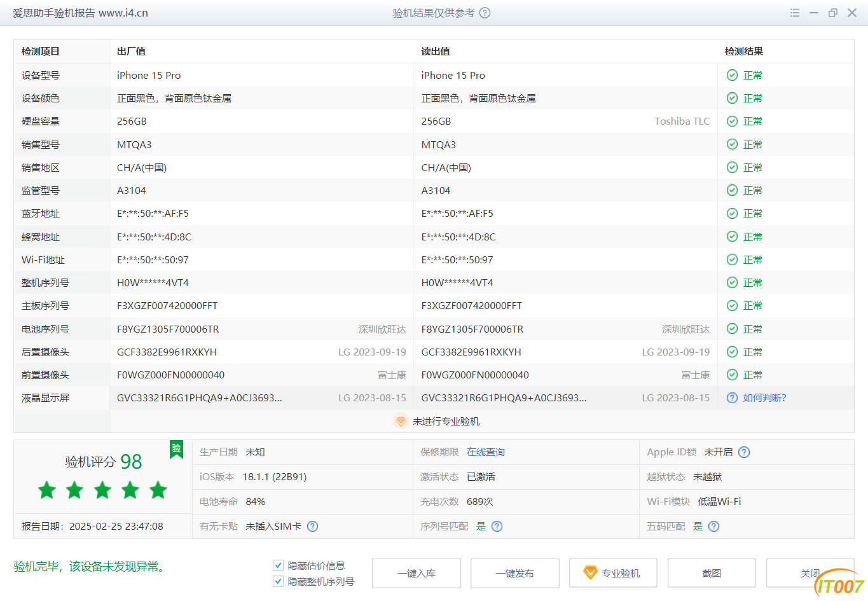Click battery life 84% value

click(256, 501)
